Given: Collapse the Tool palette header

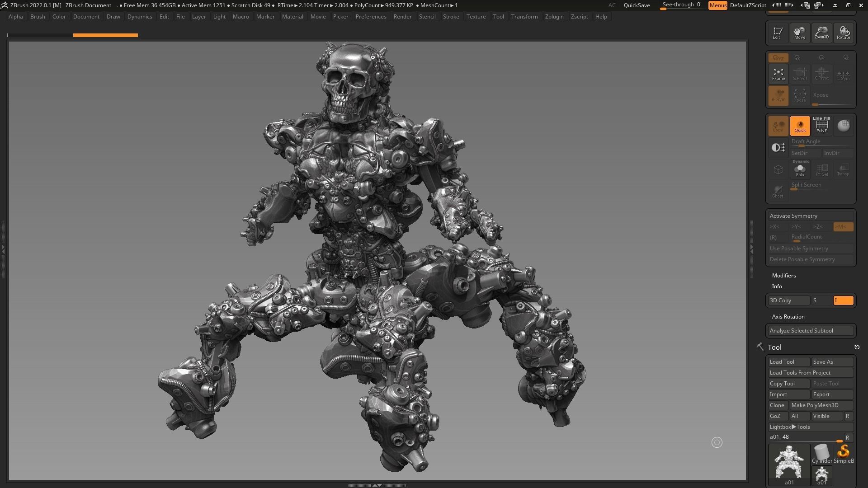Looking at the screenshot, I should pos(774,347).
